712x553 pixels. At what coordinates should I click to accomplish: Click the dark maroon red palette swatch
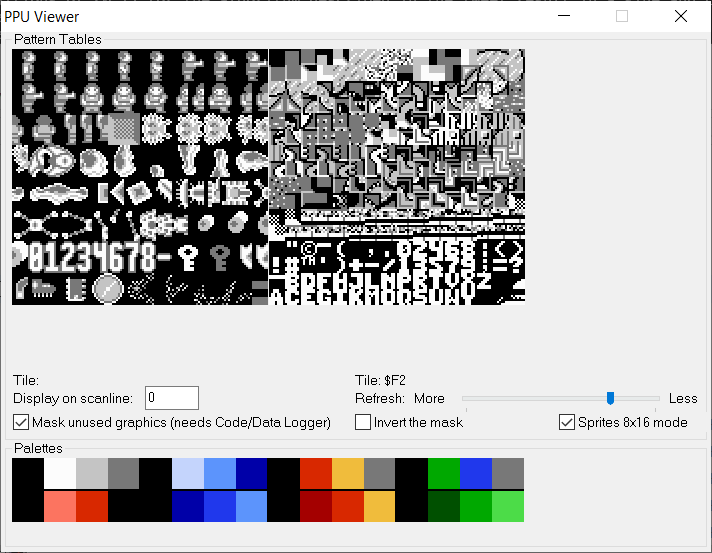click(x=316, y=506)
